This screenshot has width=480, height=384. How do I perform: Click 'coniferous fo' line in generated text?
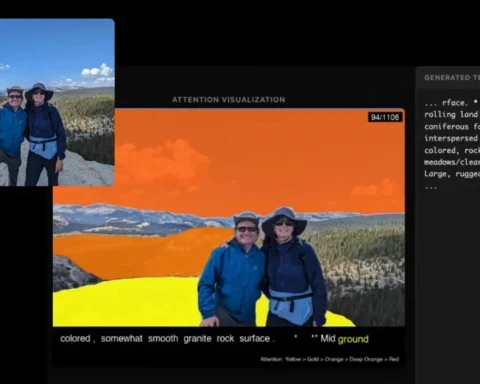click(x=452, y=126)
